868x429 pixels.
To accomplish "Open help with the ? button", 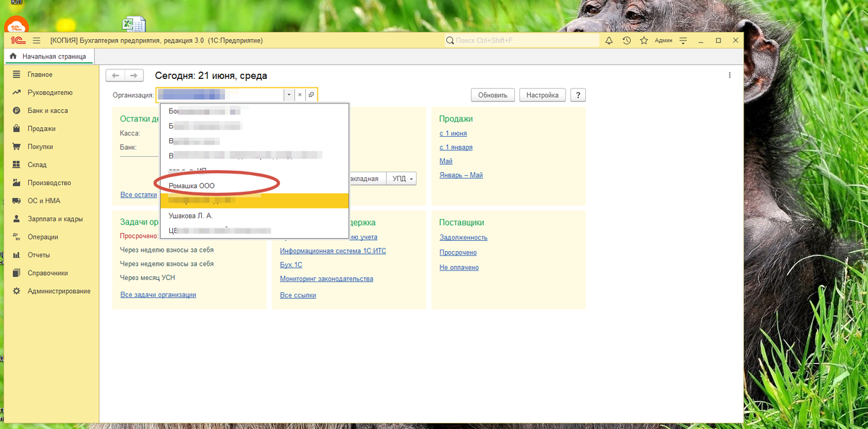I will point(578,95).
